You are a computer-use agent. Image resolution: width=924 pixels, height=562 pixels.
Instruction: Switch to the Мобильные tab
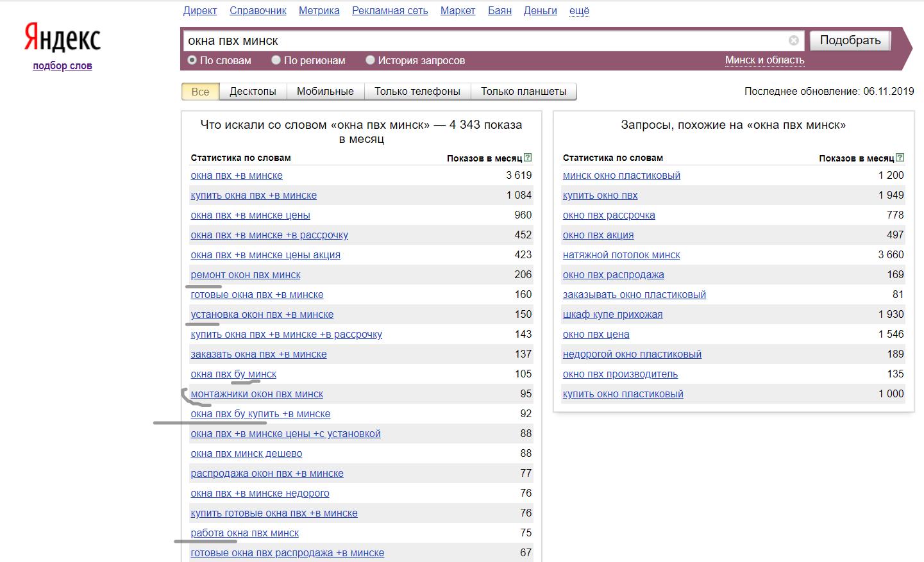[x=325, y=92]
